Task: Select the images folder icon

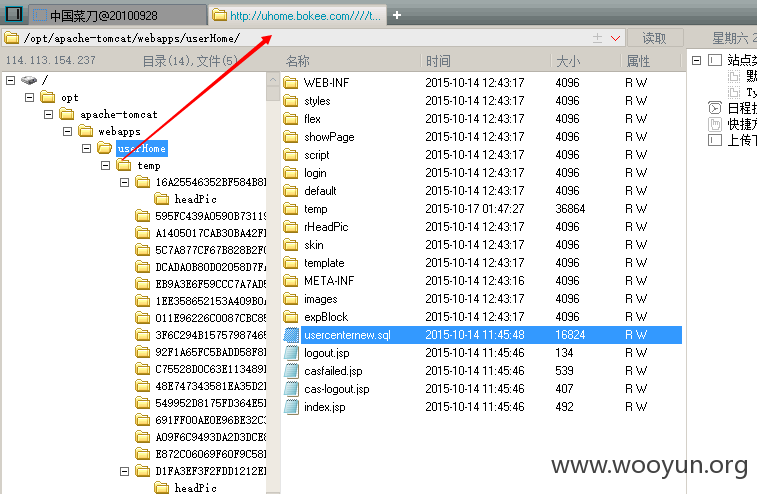Action: 291,299
